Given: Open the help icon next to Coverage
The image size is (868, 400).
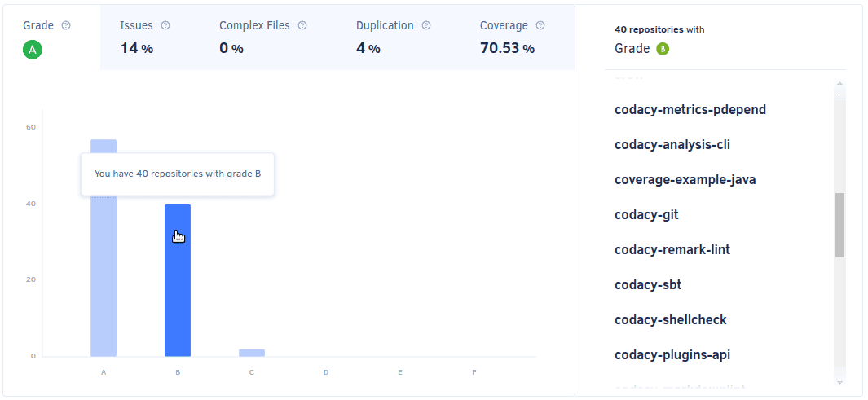Looking at the screenshot, I should (x=540, y=25).
